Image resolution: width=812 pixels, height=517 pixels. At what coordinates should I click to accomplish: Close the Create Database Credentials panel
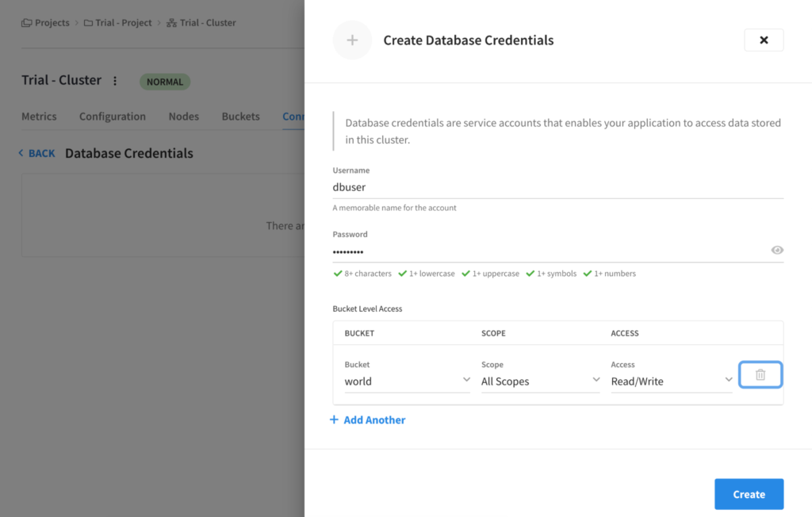(x=764, y=40)
